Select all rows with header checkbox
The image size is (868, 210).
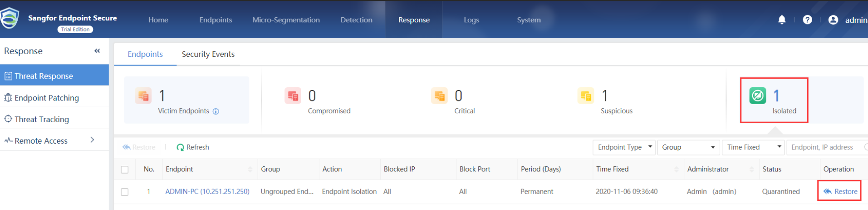point(125,170)
